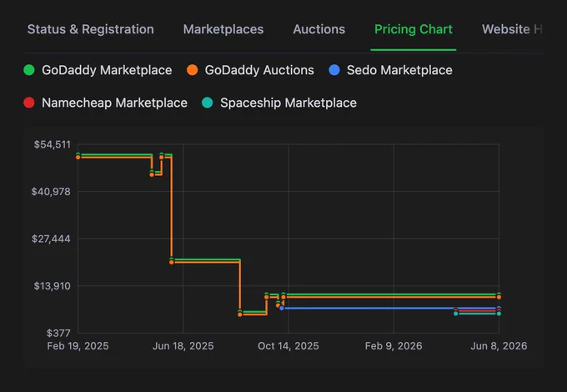Screen dimensions: 567x392
Task: Hide the Sedo Marketplace series label
Action: point(399,70)
